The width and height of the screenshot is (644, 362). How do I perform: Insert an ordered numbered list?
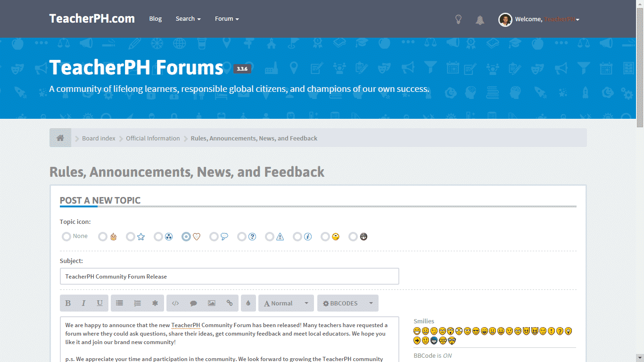point(137,303)
